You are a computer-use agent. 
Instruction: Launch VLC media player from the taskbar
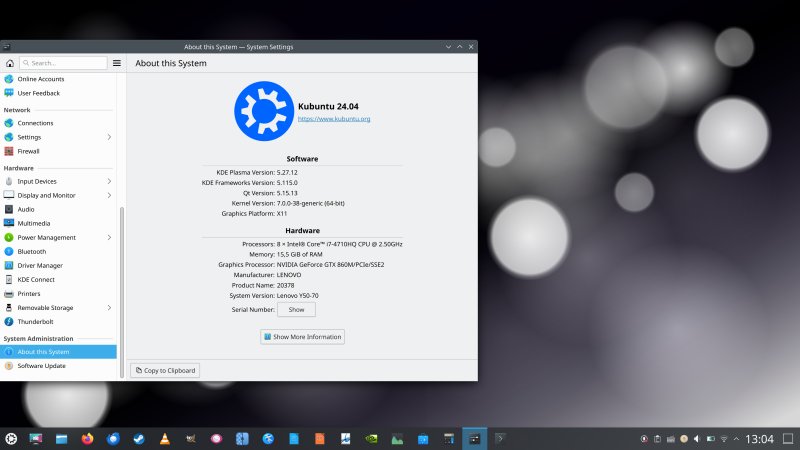tap(165, 439)
